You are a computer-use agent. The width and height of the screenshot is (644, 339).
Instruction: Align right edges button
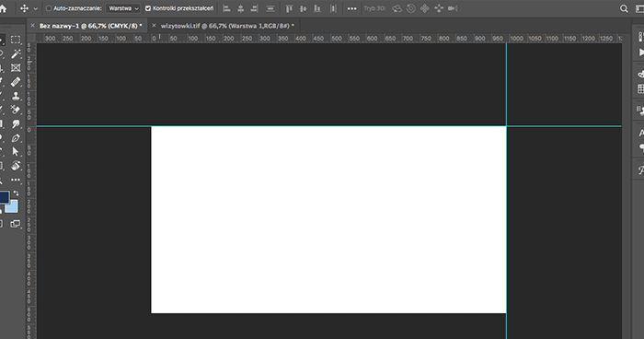pyautogui.click(x=255, y=8)
